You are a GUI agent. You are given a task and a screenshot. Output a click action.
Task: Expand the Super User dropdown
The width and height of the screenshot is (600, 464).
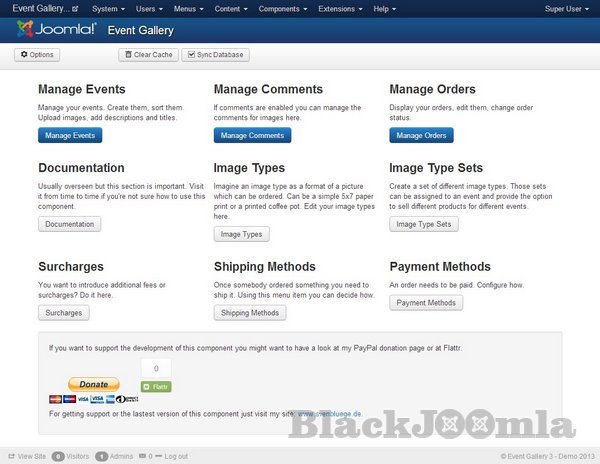coord(565,8)
